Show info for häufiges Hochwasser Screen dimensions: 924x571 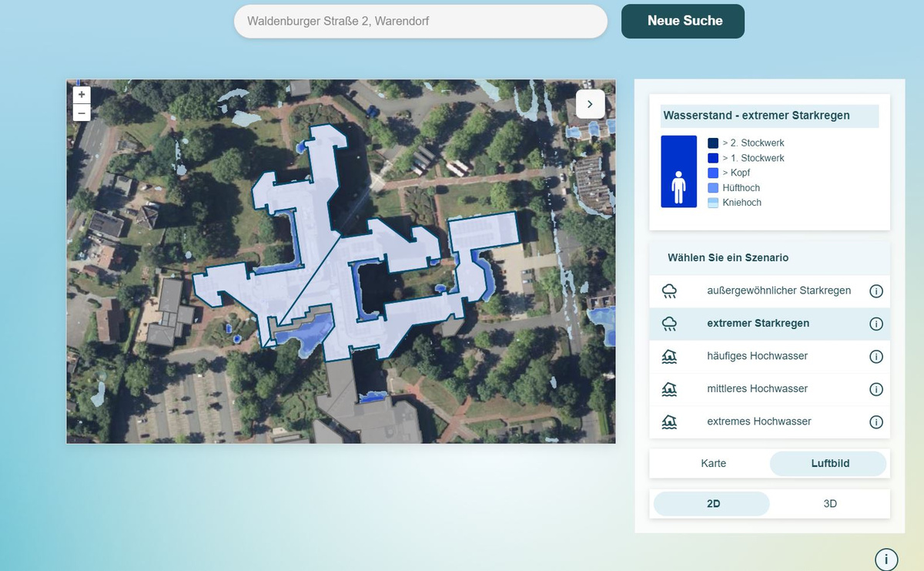[875, 357]
